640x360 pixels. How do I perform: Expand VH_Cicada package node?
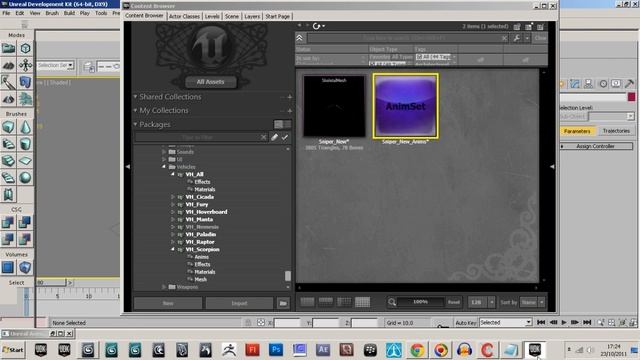coord(173,197)
